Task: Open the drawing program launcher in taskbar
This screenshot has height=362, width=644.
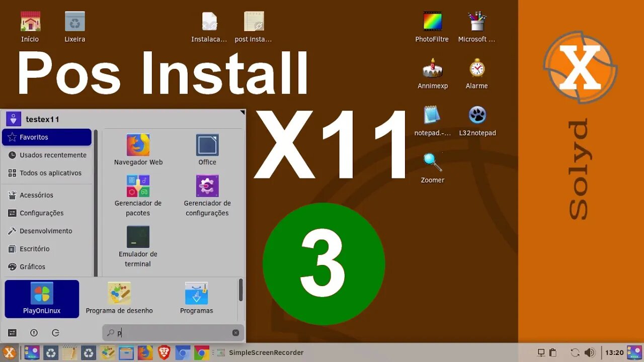Action: pos(108,352)
